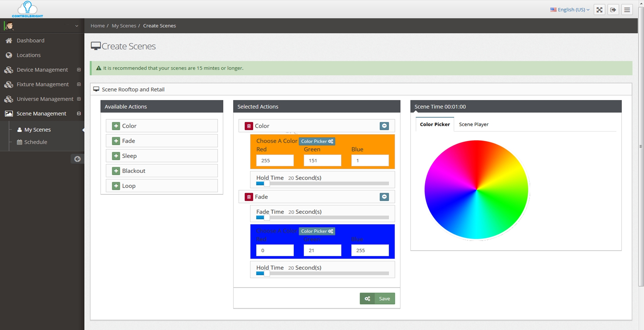Open the hamburger menu at top right
The height and width of the screenshot is (330, 644).
627,9
